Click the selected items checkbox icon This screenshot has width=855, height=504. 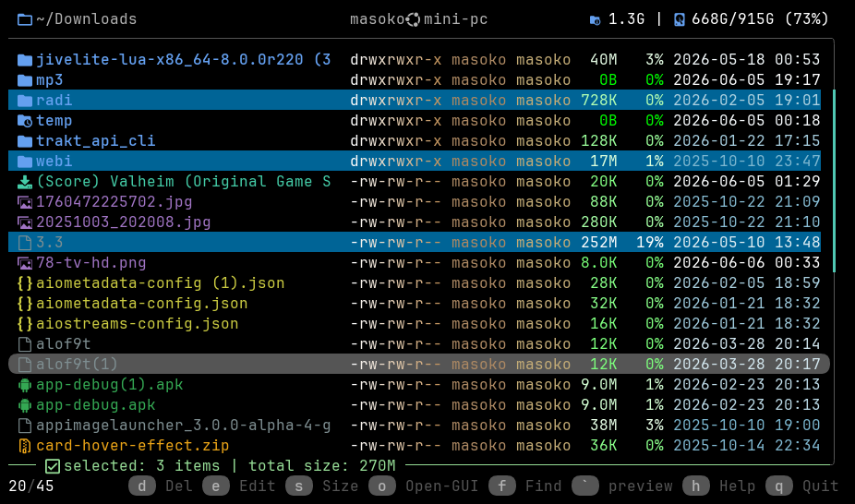53,466
